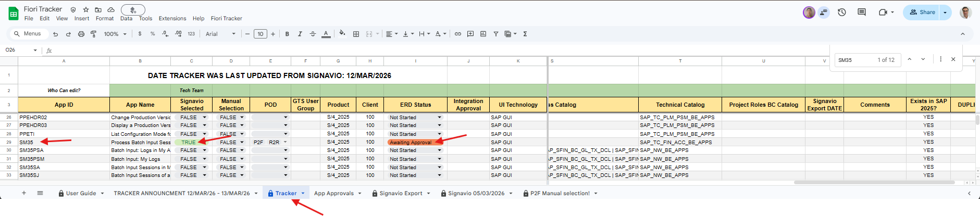Format as currency
The image size is (980, 216).
(140, 34)
